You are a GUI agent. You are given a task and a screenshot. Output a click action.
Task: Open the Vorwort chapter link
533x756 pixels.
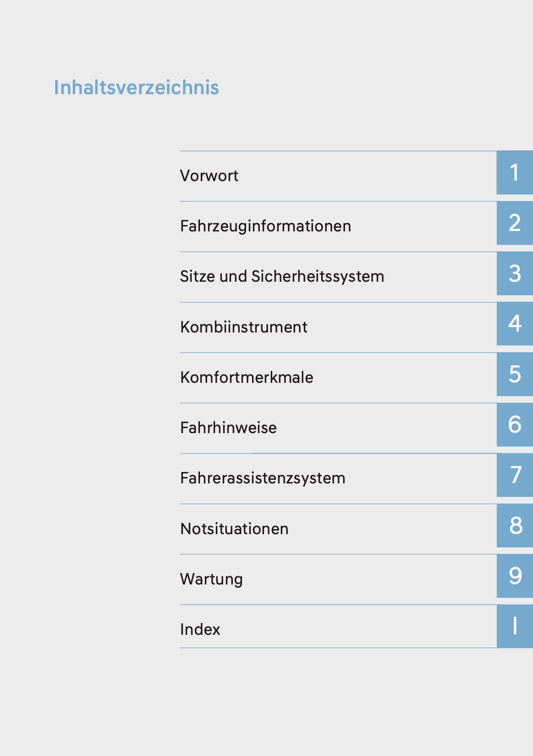(209, 176)
